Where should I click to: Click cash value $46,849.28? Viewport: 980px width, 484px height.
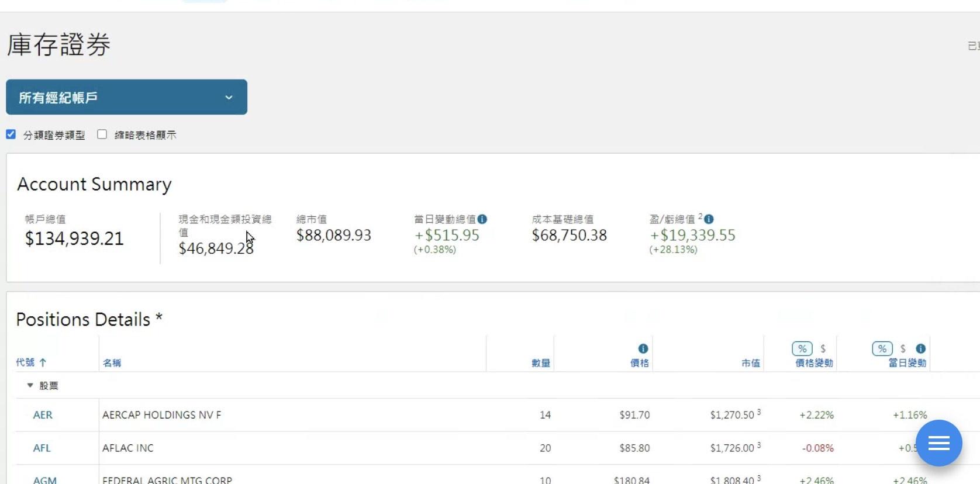point(216,248)
